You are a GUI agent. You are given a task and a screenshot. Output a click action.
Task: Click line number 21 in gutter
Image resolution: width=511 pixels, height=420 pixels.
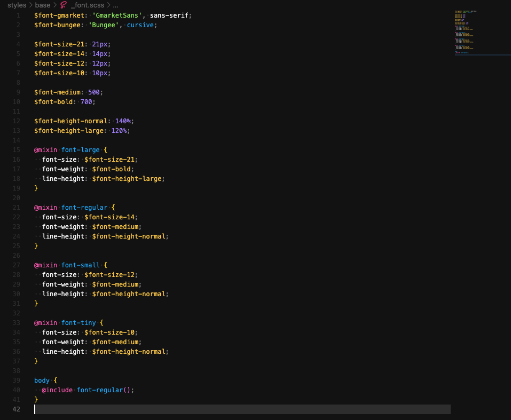[x=17, y=208]
